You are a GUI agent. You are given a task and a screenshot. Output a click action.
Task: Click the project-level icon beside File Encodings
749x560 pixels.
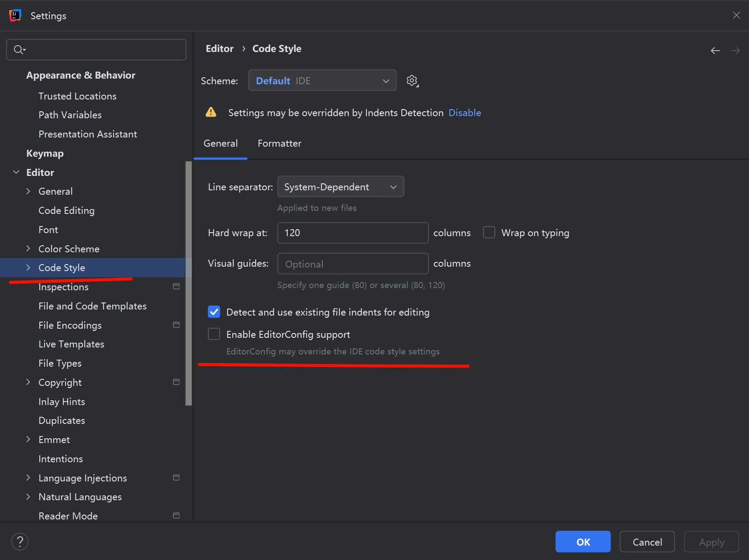(x=176, y=325)
